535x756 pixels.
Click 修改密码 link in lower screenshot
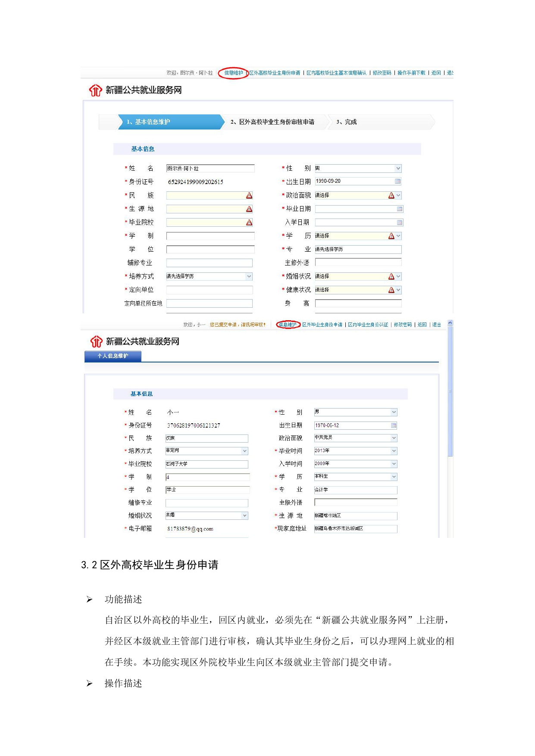(403, 325)
